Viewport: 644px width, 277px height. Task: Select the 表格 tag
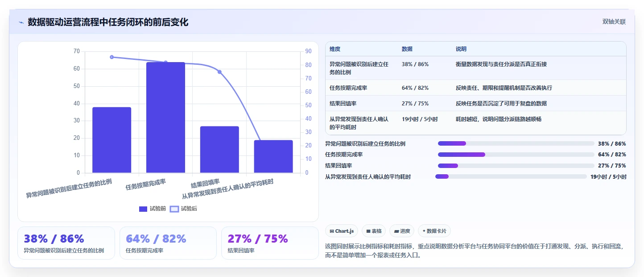[374, 231]
